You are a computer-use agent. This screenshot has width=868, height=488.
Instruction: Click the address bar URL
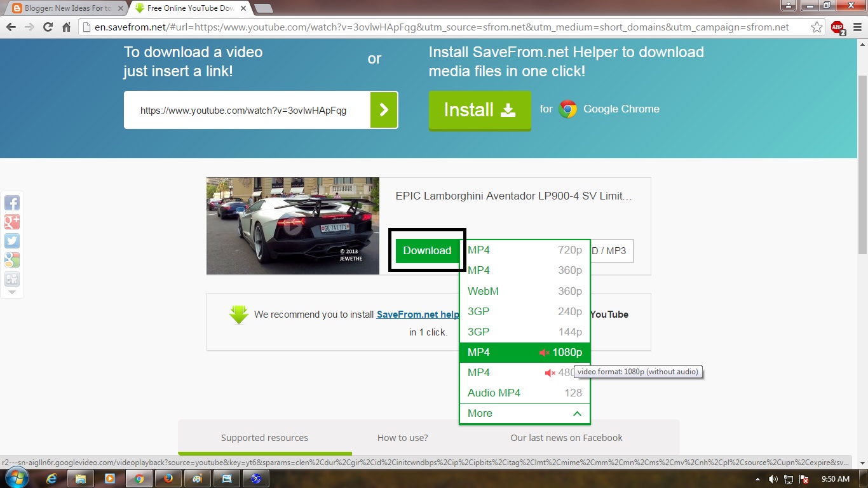pos(442,27)
